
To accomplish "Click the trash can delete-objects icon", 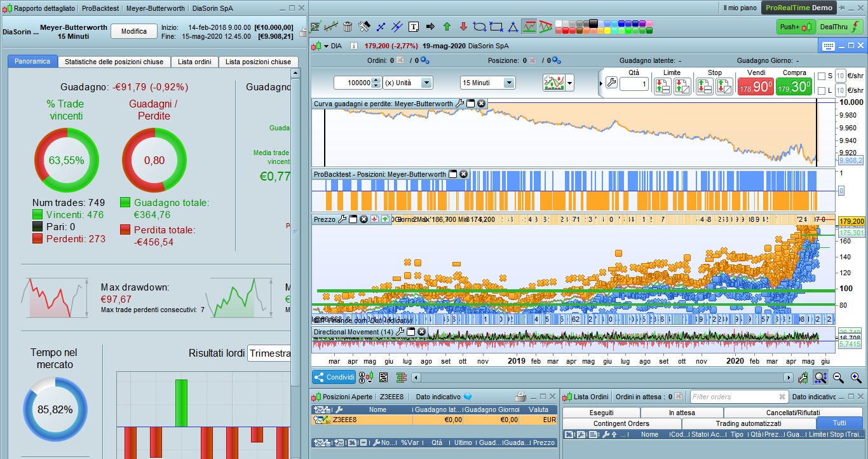I will pyautogui.click(x=348, y=27).
